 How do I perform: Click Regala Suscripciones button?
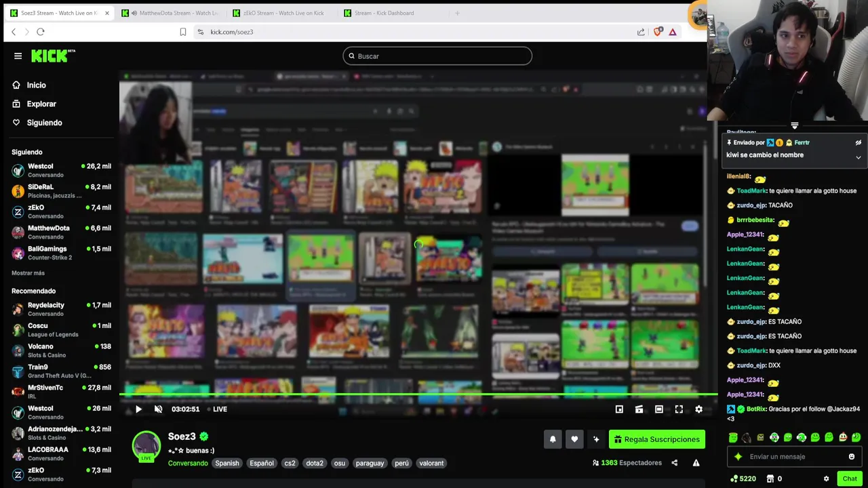pos(657,439)
